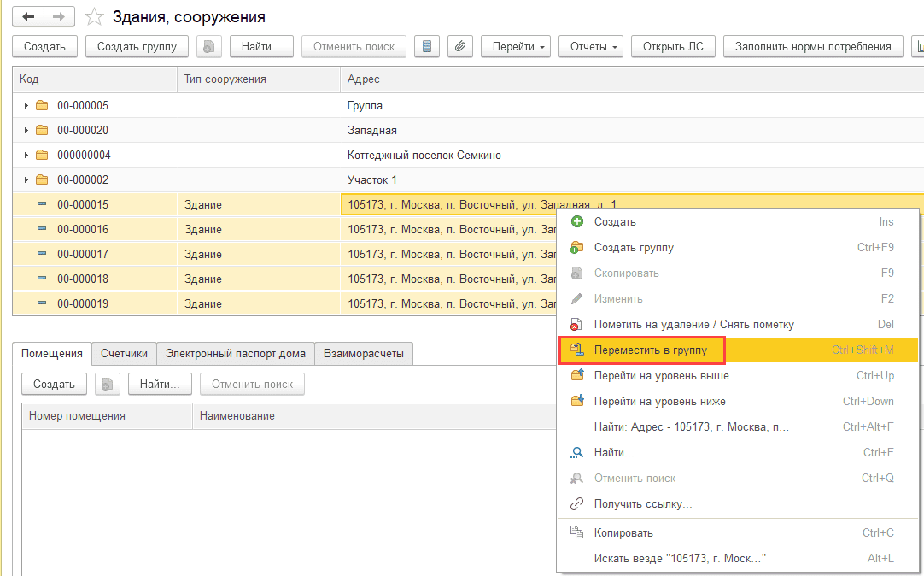Click the copy icon beside Создать группу
The width and height of the screenshot is (924, 576).
click(209, 46)
